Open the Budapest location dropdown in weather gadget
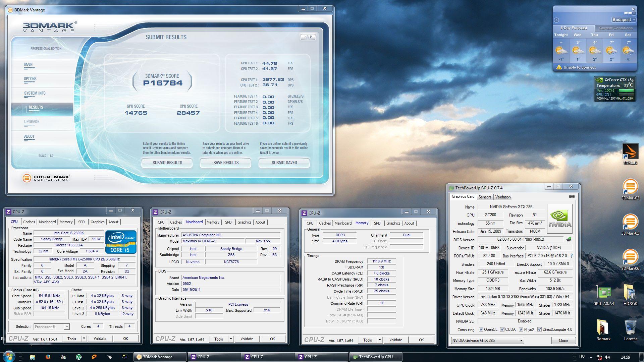Screen dimensions: 644x362 coord(623,20)
